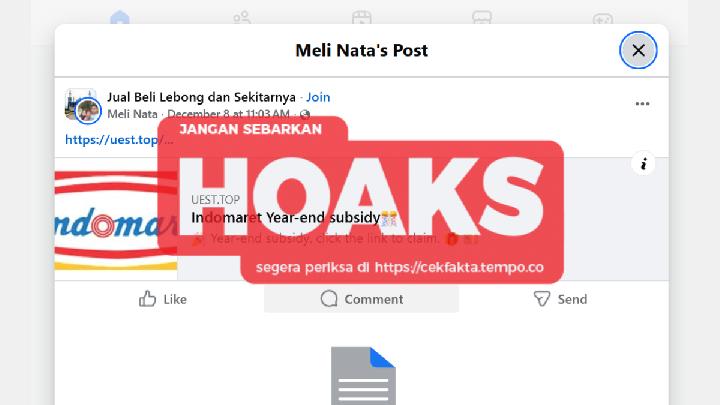Click Meli Nata's profile picture
This screenshot has height=405, width=720.
88,111
